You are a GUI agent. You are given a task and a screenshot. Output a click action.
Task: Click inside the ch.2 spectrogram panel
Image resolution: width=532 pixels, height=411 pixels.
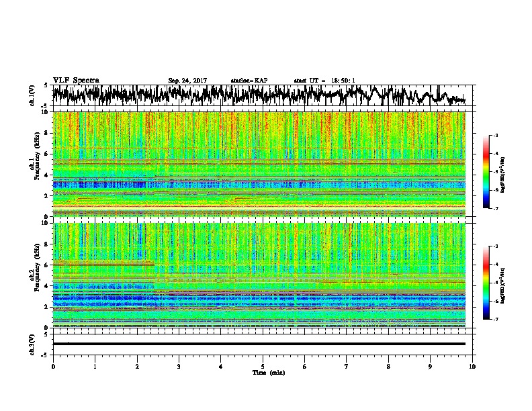pyautogui.click(x=259, y=275)
